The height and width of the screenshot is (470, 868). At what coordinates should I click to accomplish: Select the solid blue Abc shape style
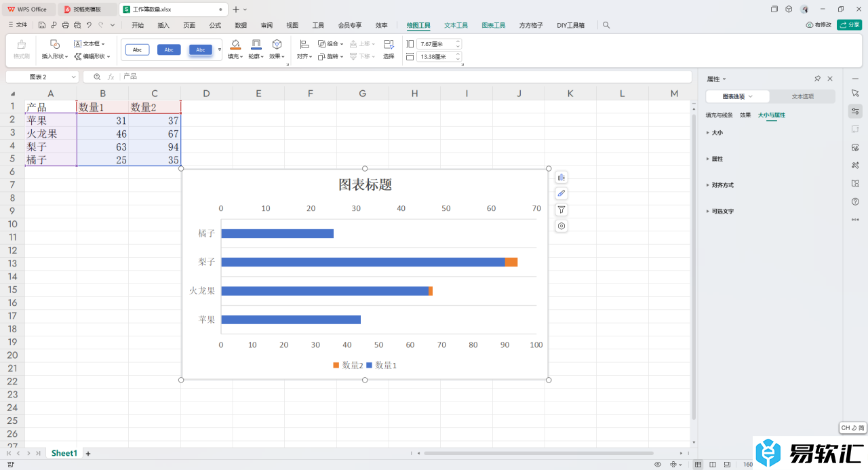pyautogui.click(x=169, y=50)
